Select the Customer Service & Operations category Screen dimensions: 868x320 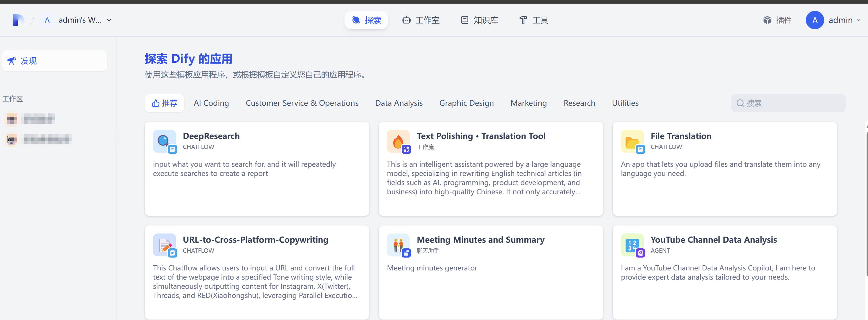click(x=302, y=103)
